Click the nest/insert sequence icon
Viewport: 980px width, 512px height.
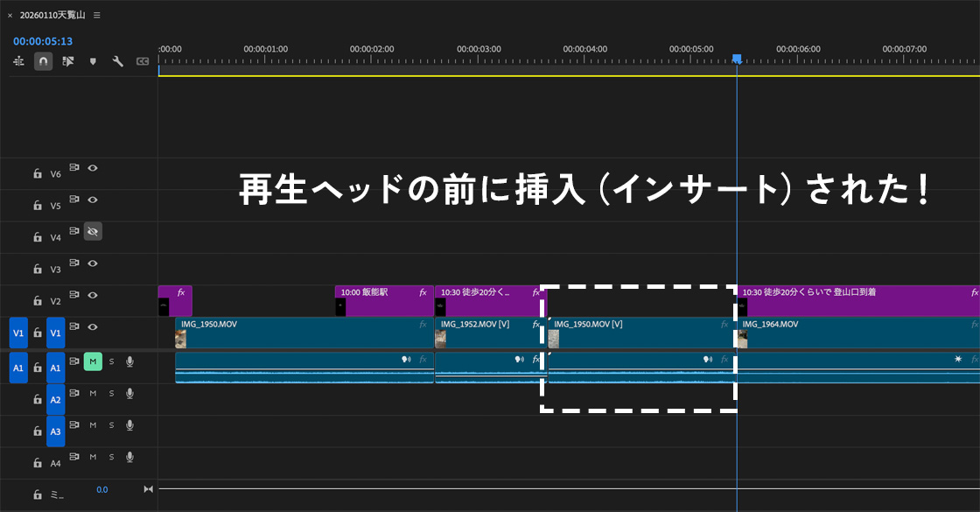click(18, 61)
